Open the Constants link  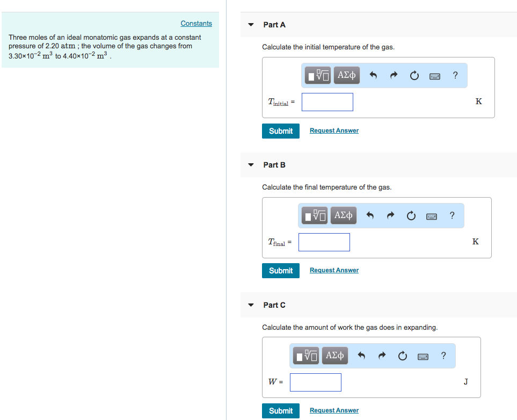coord(196,23)
